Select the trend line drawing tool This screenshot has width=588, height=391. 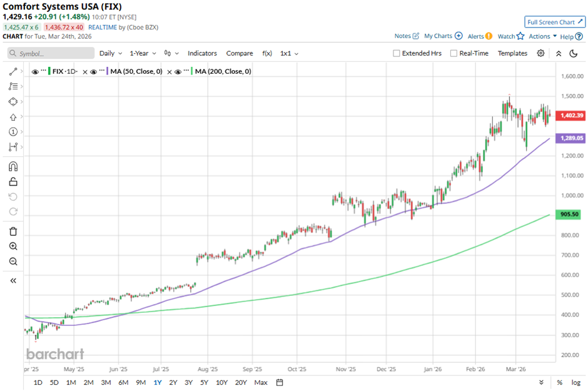tap(13, 71)
